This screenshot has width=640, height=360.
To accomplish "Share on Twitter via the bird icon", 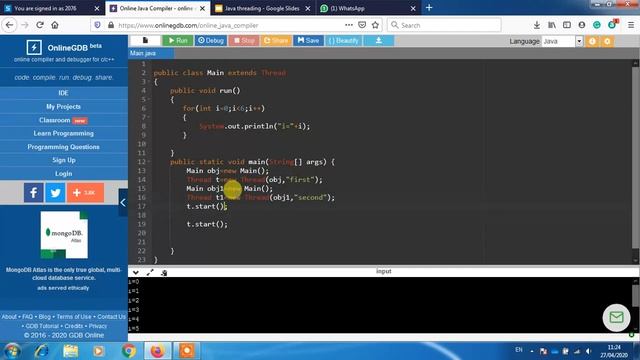I will (55, 193).
